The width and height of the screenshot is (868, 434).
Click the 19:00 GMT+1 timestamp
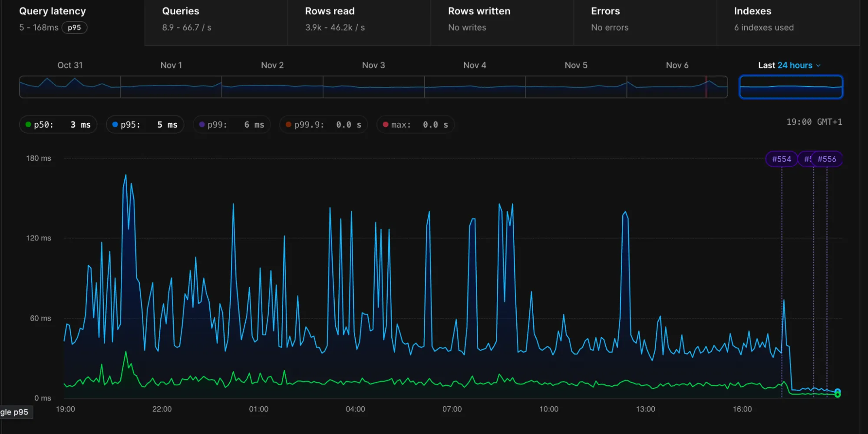[814, 122]
